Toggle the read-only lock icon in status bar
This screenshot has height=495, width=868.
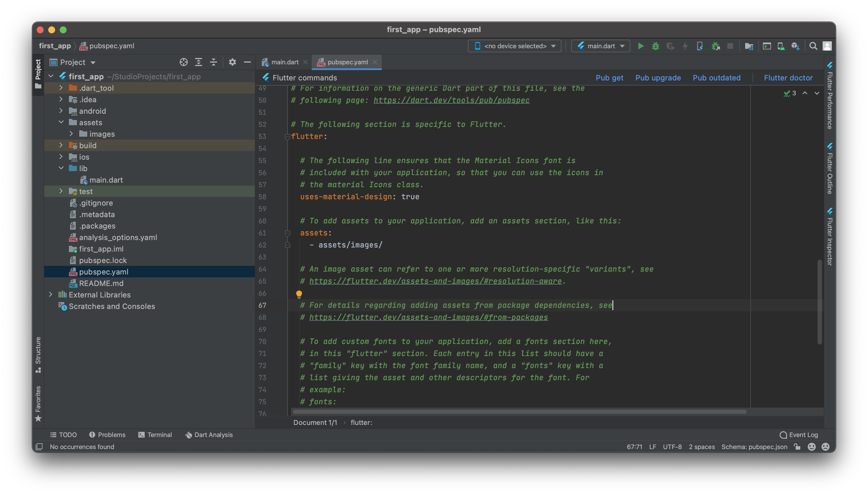(x=797, y=447)
